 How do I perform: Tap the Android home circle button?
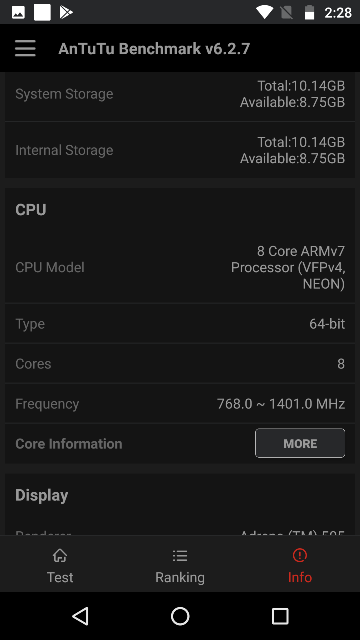(x=180, y=616)
